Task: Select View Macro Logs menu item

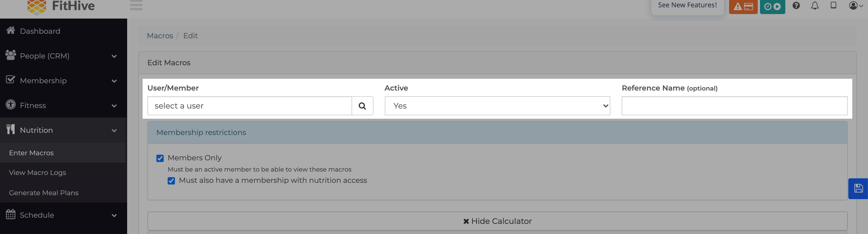Action: 63,172
